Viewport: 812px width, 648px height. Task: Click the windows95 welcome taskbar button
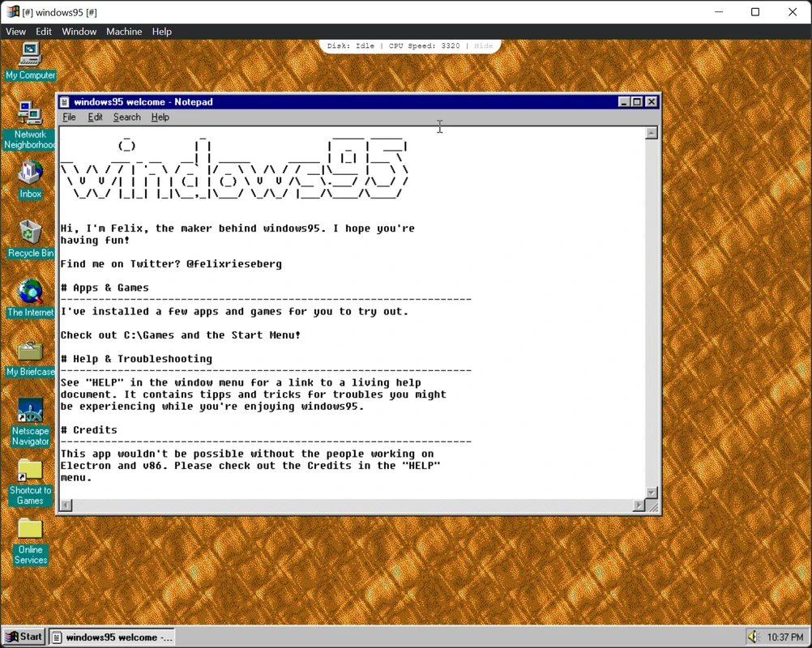point(113,637)
